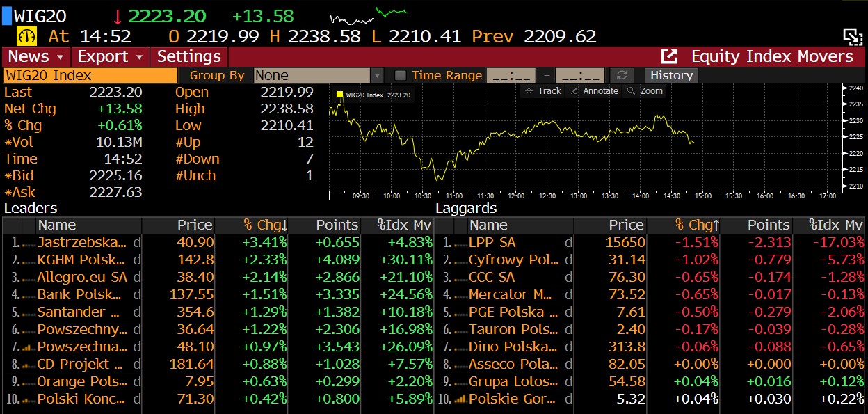Viewport: 868px width, 414px height.
Task: Click the Leaders Price column header
Action: click(x=179, y=225)
